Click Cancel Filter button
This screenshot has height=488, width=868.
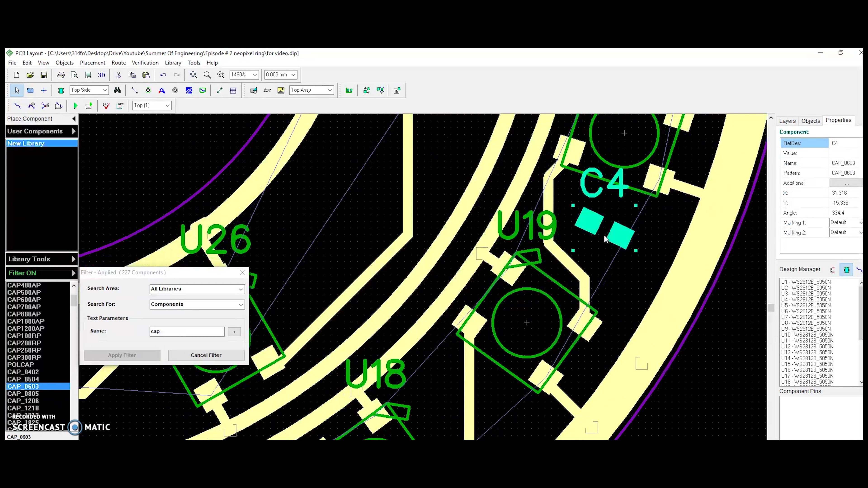205,355
